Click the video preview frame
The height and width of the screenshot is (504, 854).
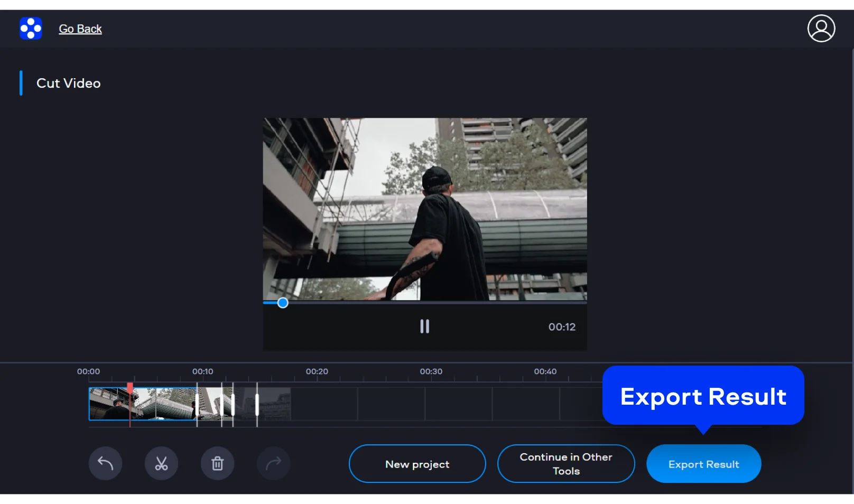[425, 209]
